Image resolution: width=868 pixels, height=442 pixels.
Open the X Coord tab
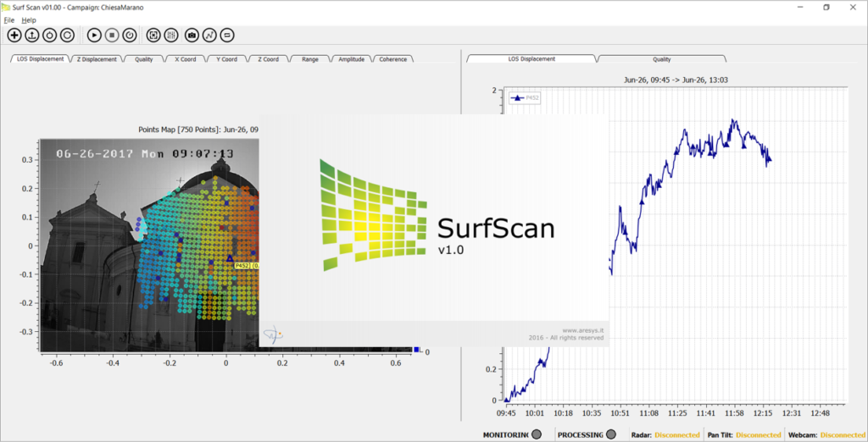coord(186,59)
